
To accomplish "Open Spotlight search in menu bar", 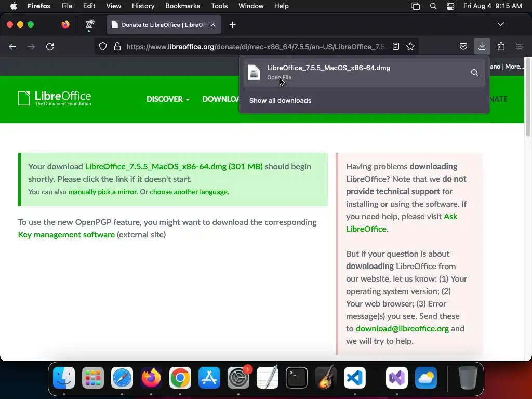I will pyautogui.click(x=433, y=6).
